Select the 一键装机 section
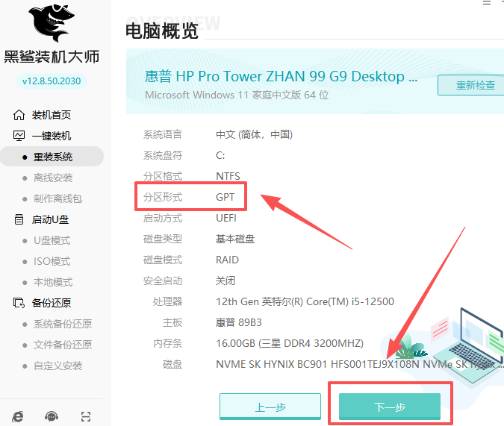 pos(52,136)
